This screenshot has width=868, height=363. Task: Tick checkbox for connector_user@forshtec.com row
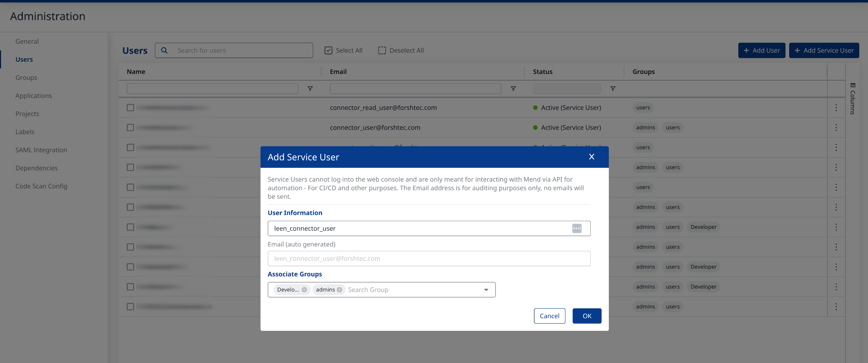tap(130, 127)
